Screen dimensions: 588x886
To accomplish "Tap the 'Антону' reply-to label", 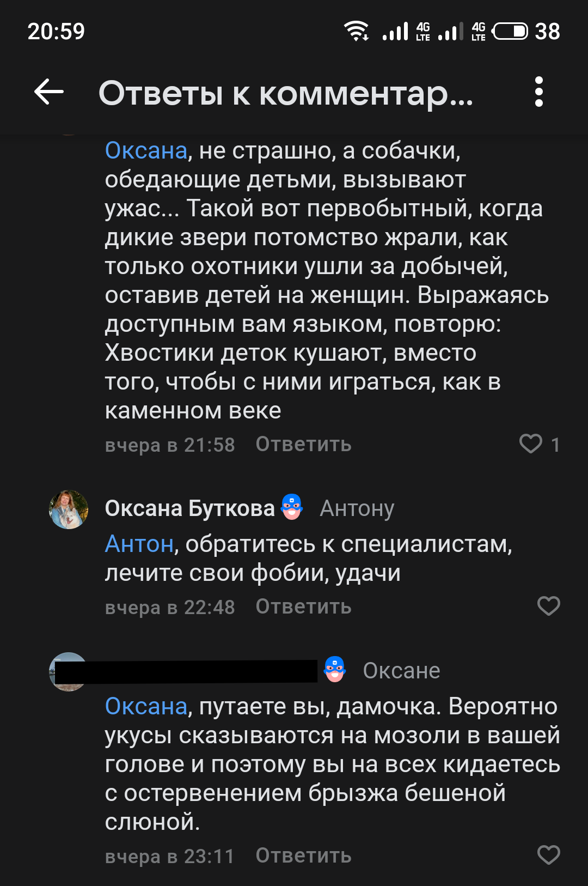I will click(357, 508).
